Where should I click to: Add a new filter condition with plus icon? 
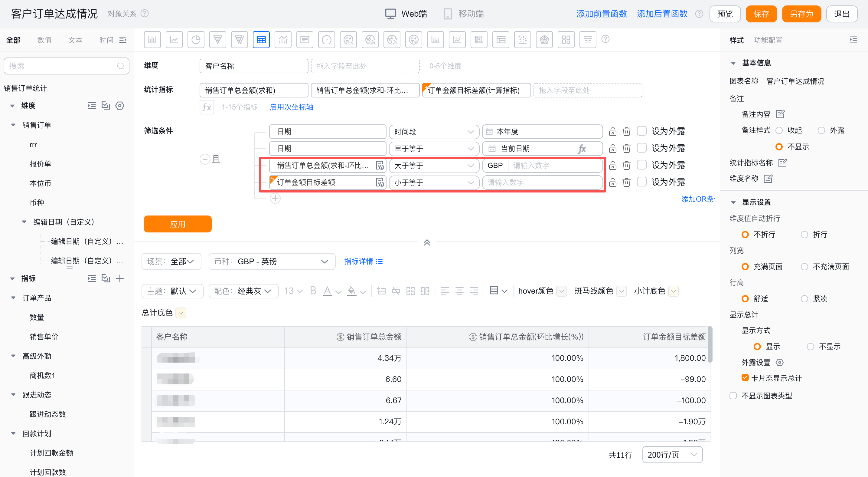(275, 198)
